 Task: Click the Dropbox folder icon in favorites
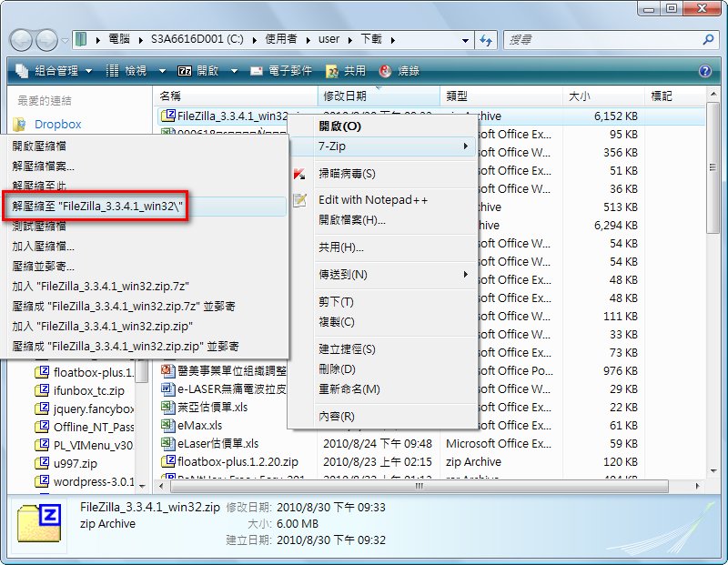pos(19,124)
